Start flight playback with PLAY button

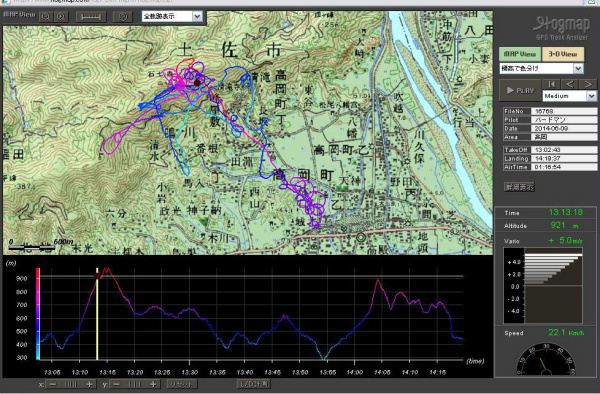520,91
